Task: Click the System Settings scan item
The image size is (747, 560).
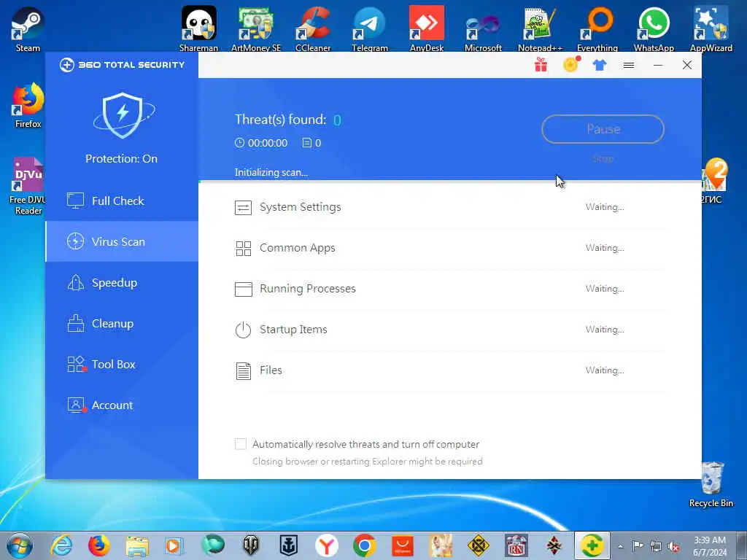Action: [450, 207]
